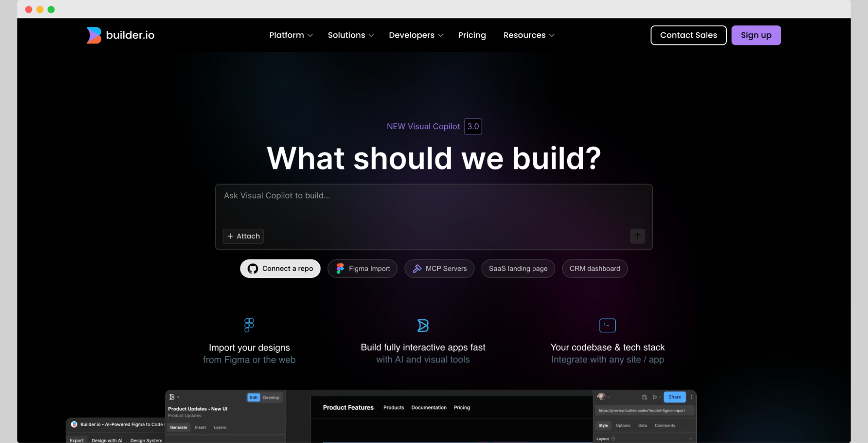Submit prompt with the up-arrow send icon
The width and height of the screenshot is (868, 443).
pyautogui.click(x=637, y=236)
